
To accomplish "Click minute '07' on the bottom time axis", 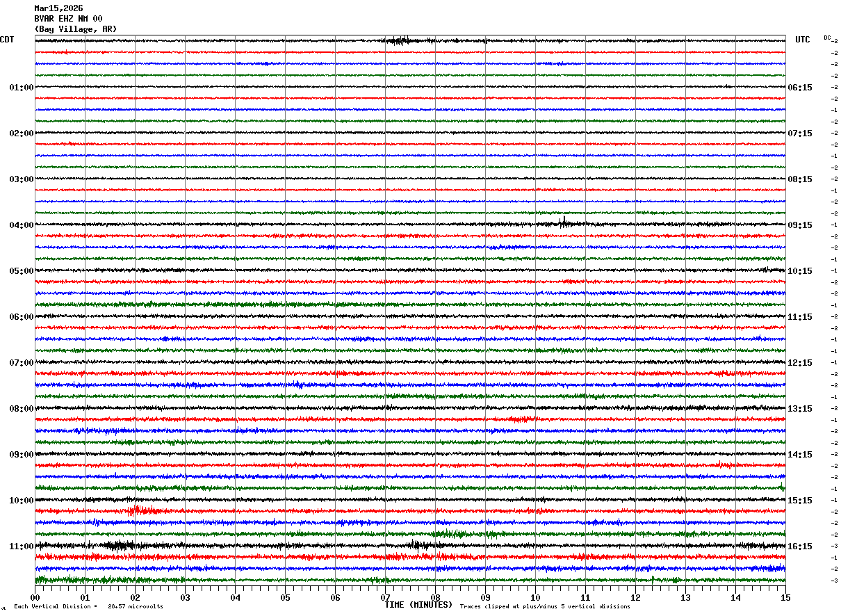I will pos(385,597).
